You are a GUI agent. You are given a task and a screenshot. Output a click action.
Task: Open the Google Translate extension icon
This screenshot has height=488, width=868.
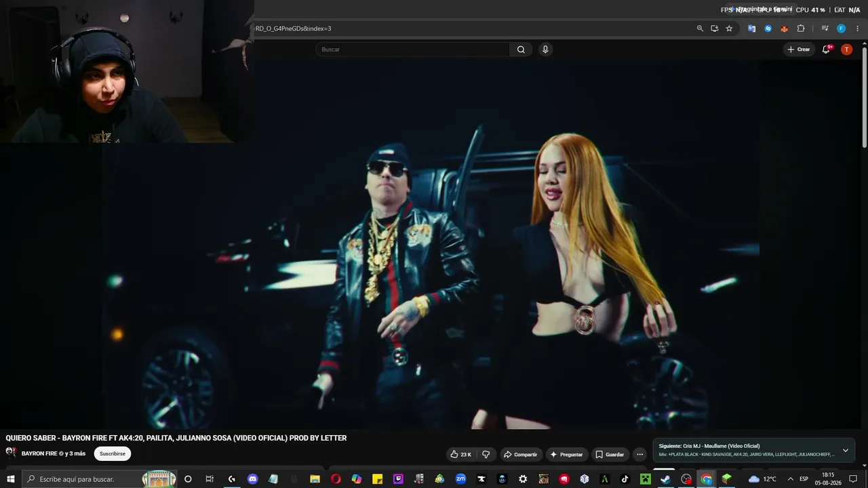[751, 28]
